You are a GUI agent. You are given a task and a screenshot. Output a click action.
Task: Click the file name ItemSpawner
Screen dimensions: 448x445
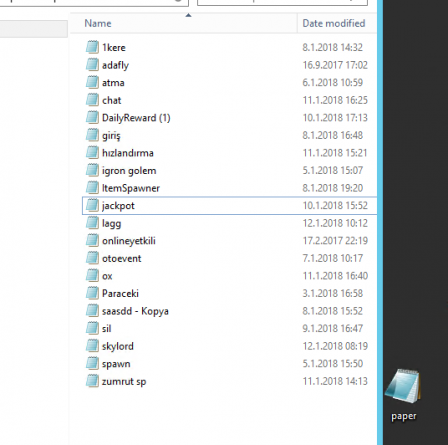(x=131, y=188)
